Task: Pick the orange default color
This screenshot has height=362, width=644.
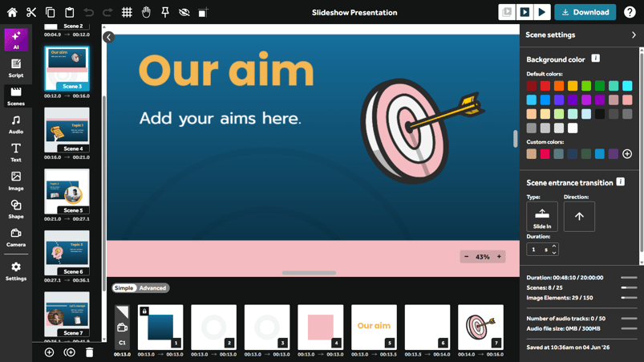Action: coord(558,86)
